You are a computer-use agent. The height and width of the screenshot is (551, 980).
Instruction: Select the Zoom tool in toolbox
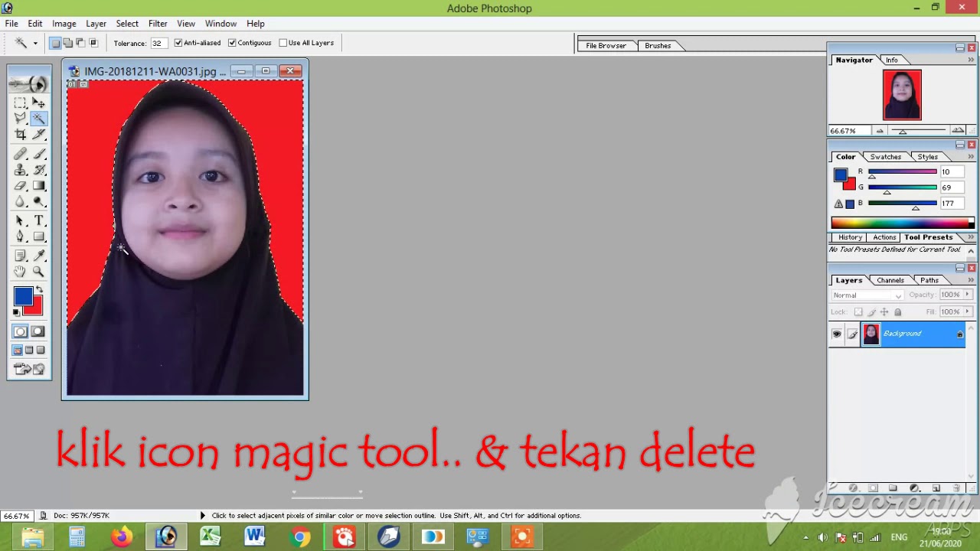click(x=38, y=272)
